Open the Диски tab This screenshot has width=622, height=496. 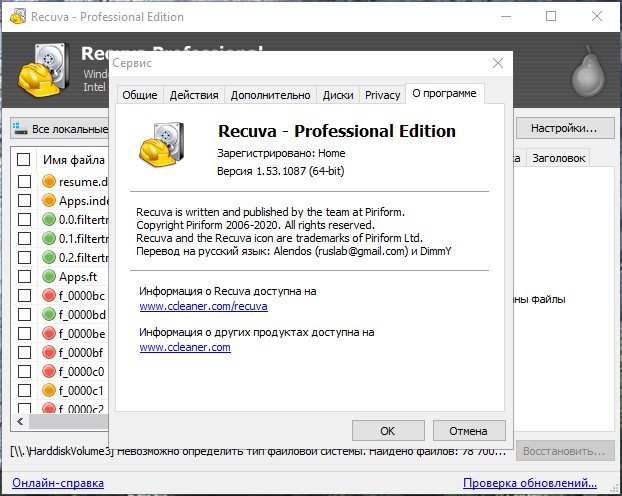click(x=338, y=95)
